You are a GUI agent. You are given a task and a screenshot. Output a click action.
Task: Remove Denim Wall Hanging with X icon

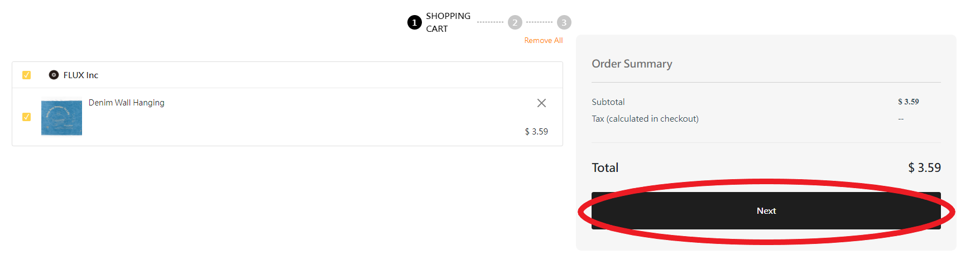(x=541, y=103)
